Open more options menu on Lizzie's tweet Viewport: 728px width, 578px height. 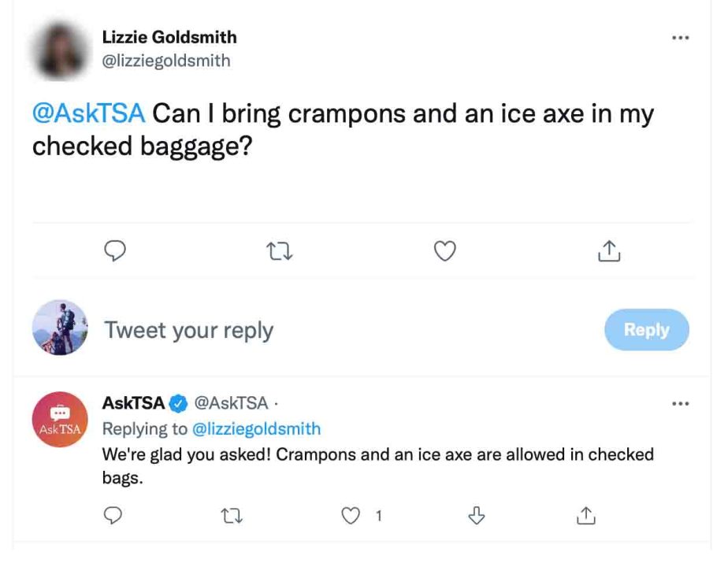tap(680, 38)
